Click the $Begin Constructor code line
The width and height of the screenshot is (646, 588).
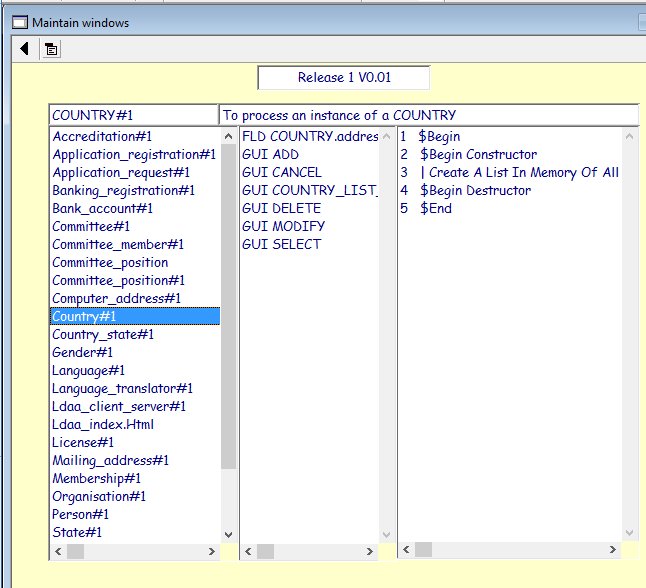tap(478, 154)
